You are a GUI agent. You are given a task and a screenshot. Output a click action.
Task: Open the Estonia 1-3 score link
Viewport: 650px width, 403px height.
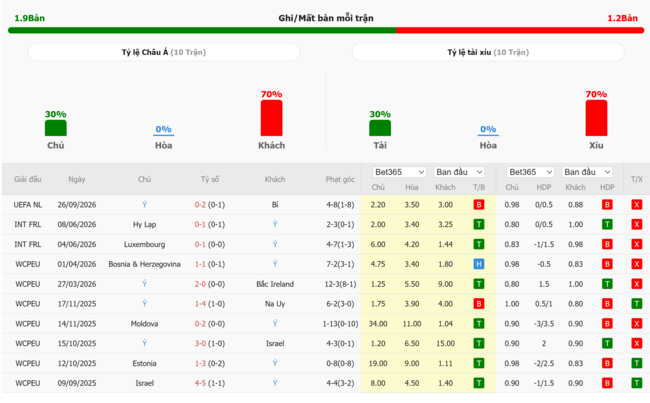(x=210, y=363)
